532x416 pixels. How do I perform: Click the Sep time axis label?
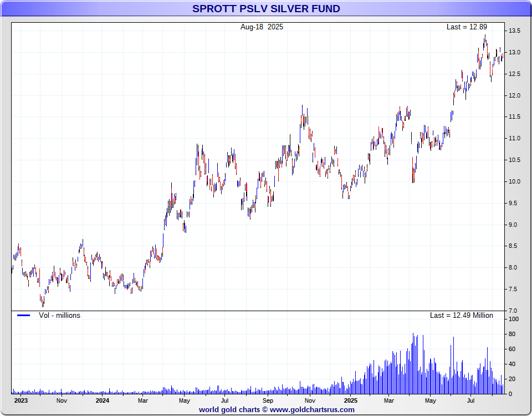[x=268, y=400]
